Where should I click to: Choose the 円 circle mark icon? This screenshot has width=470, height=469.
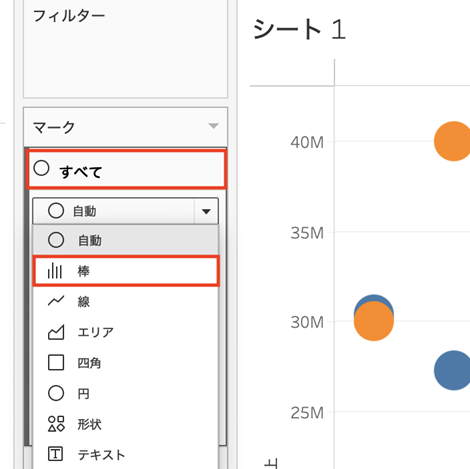(56, 393)
